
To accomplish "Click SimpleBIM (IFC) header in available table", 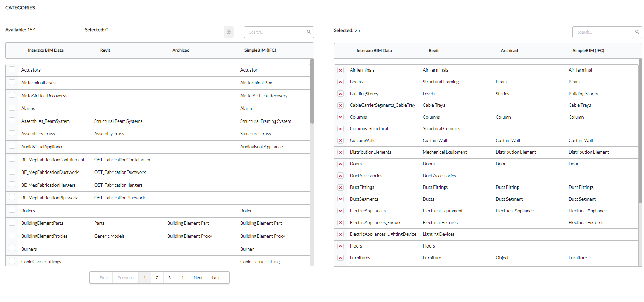I will (260, 50).
